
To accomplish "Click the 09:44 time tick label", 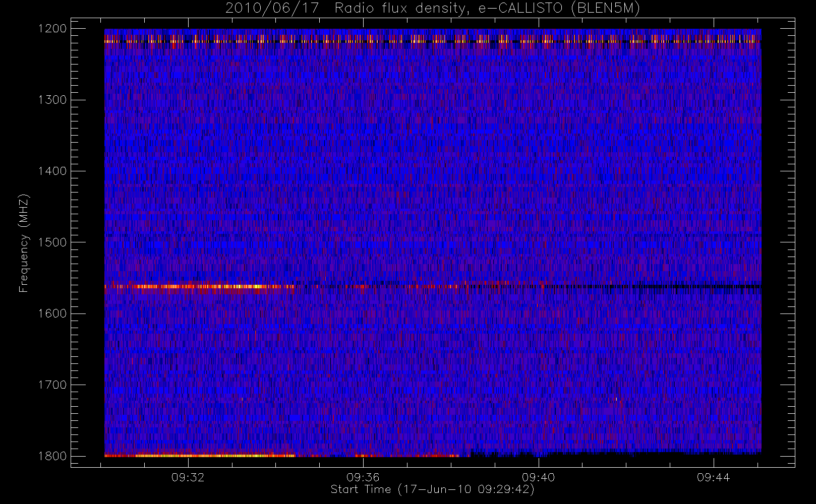I will [713, 477].
